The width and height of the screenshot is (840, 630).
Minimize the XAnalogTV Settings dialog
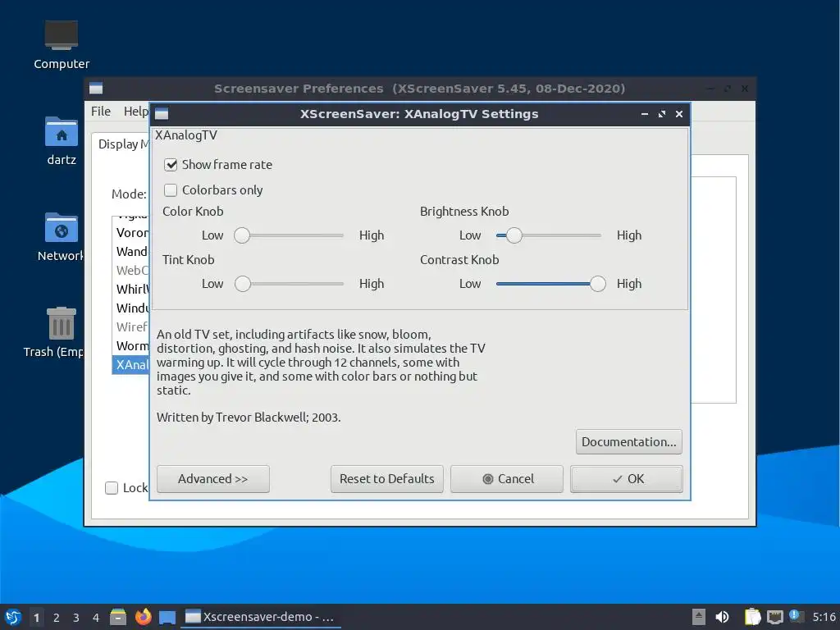[x=645, y=114]
